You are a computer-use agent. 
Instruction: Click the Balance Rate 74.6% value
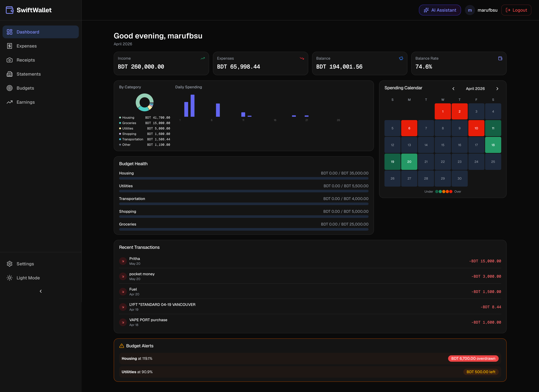(424, 67)
